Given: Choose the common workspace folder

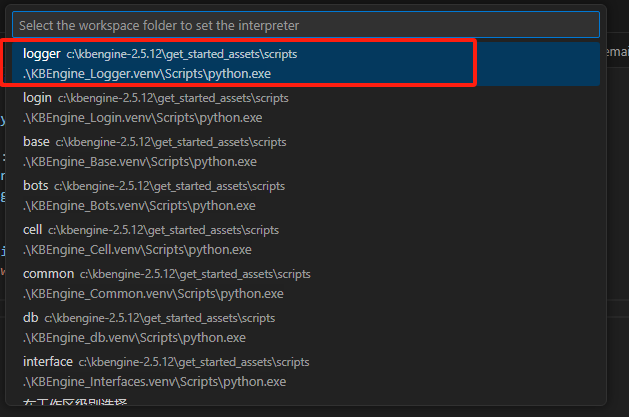Looking at the screenshot, I should click(x=306, y=284).
